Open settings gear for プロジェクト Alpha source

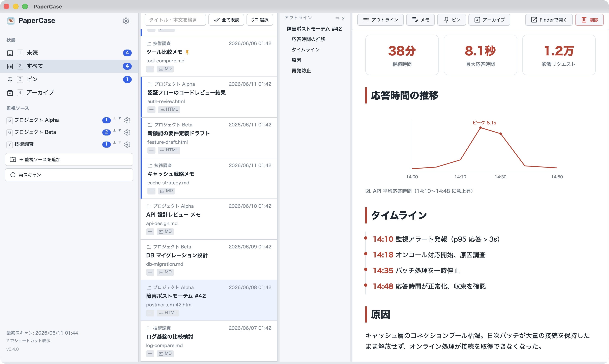(127, 120)
